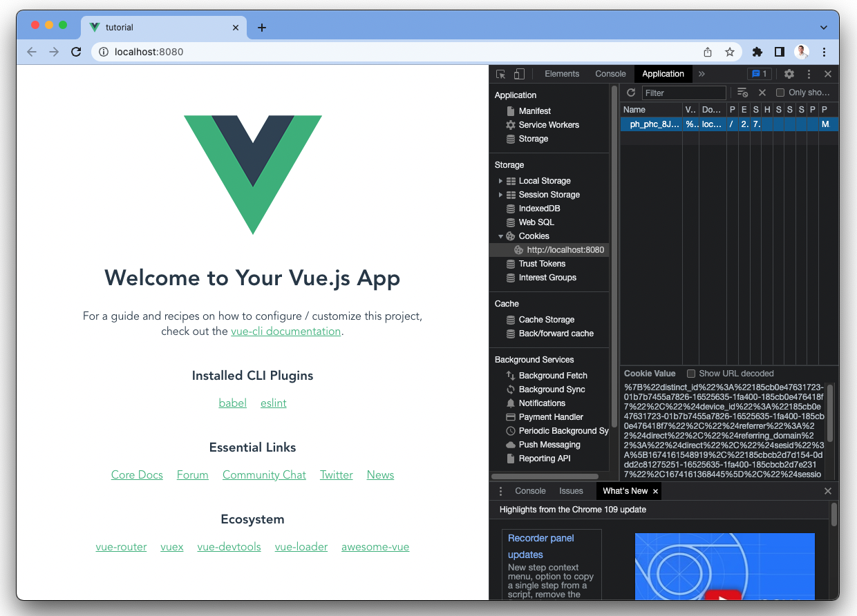Viewport: 857px width, 616px height.
Task: Show more DevTools tabs chevron
Action: tap(701, 74)
